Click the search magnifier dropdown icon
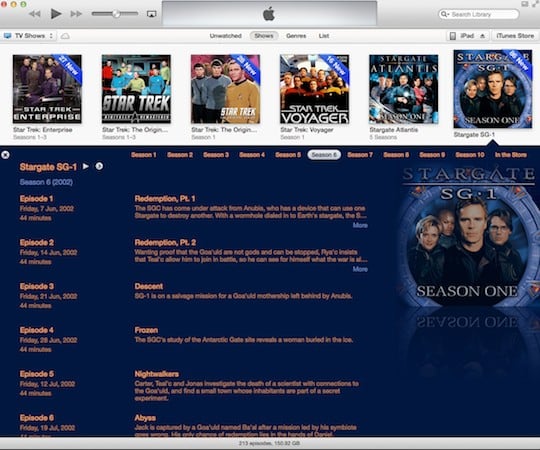The width and height of the screenshot is (540, 450). (445, 14)
